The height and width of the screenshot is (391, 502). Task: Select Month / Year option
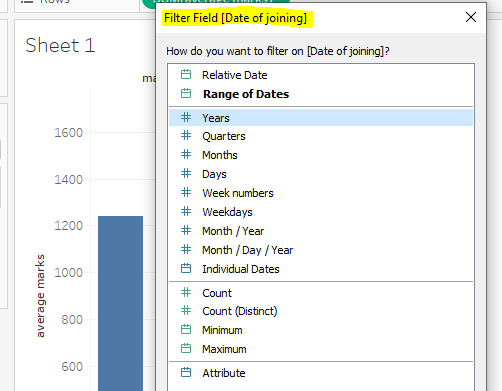[x=321, y=231]
